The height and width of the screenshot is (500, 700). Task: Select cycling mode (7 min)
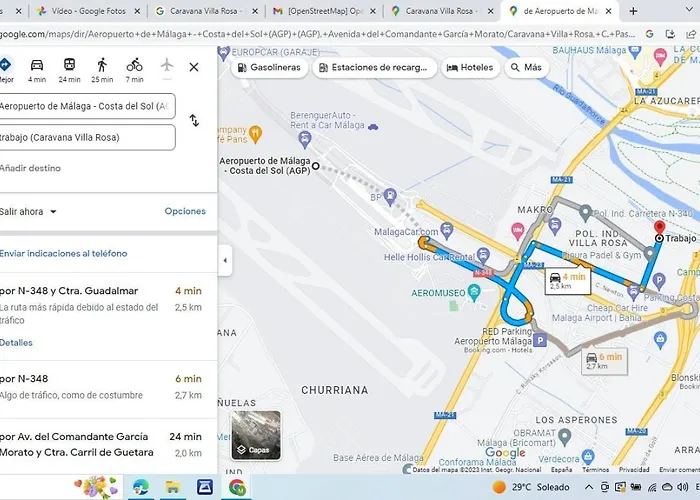[x=134, y=71]
